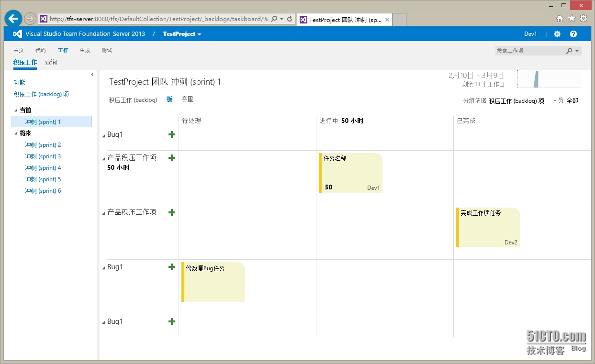Open the 任务名称 task card

[x=350, y=173]
